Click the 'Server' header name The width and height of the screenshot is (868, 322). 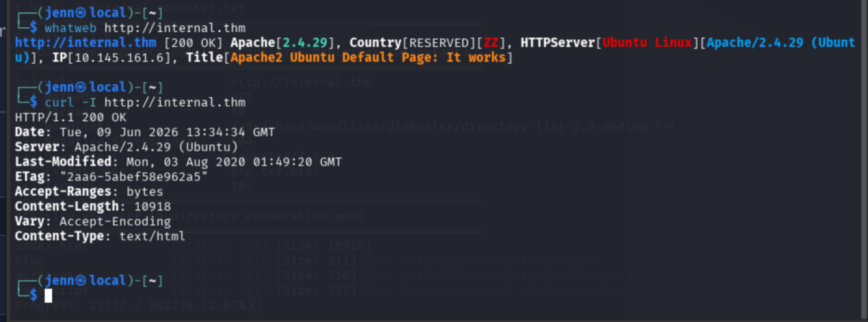[37, 147]
